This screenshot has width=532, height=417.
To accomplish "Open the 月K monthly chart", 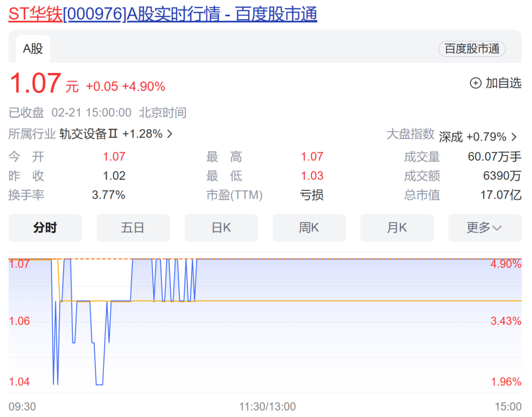I will [x=397, y=228].
